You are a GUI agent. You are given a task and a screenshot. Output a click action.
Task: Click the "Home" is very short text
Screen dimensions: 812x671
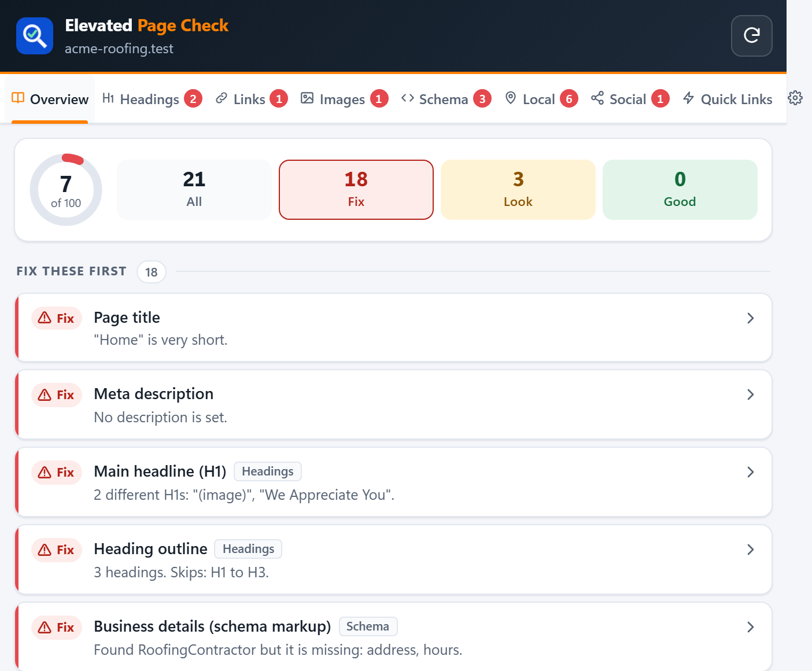[x=161, y=340]
